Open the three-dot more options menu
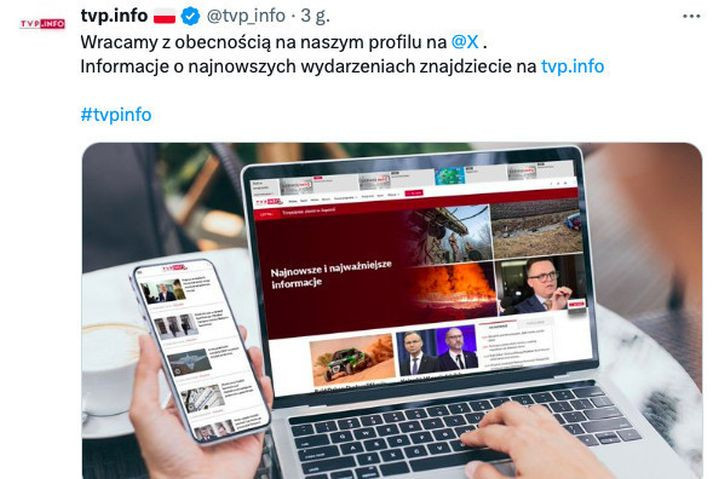This screenshot has height=479, width=718. tap(691, 16)
